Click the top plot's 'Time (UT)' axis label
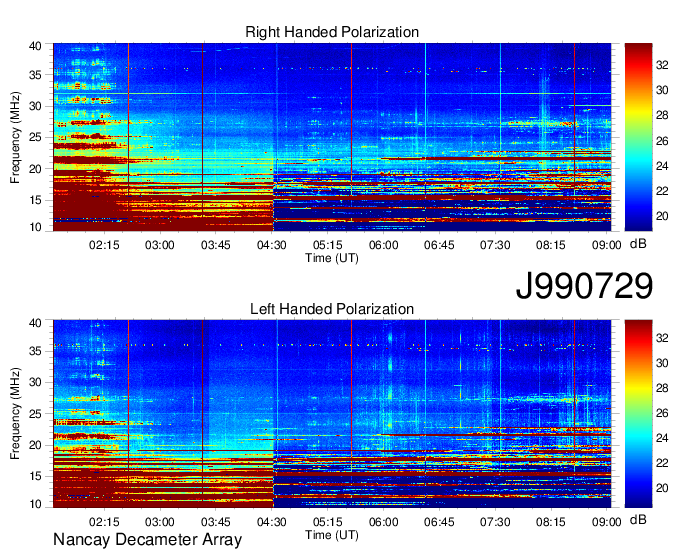This screenshot has height=552, width=680. (332, 258)
